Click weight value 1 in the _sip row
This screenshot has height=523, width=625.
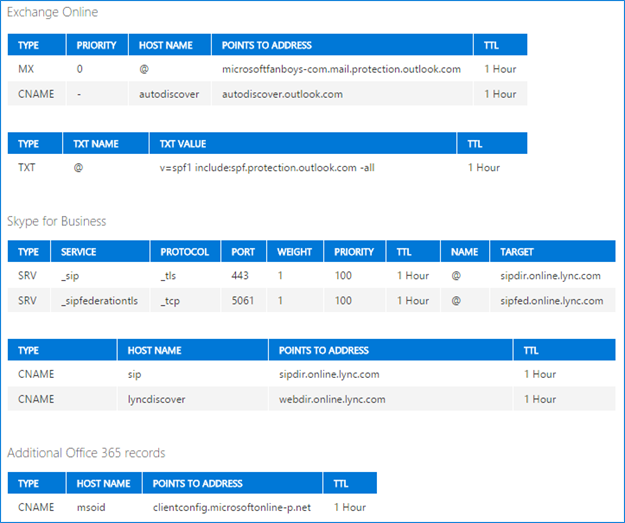pyautogui.click(x=280, y=276)
